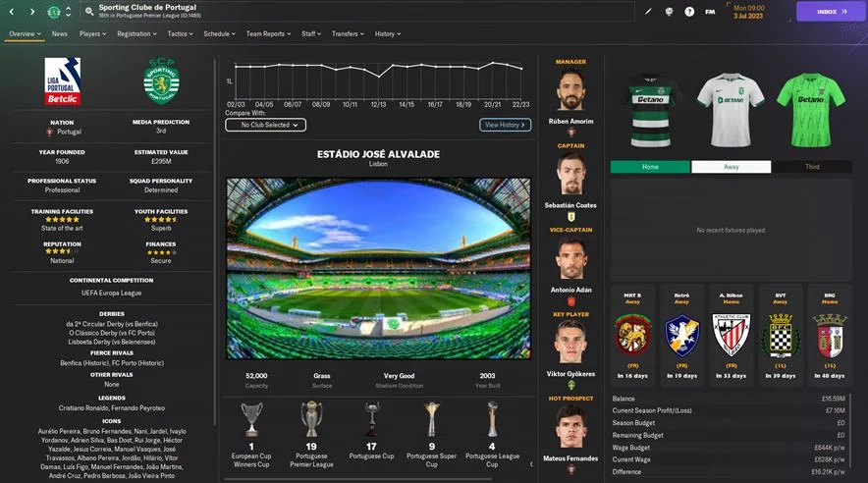The image size is (868, 483).
Task: Open Mateus Fernandes hot prospect portrait
Action: click(570, 427)
